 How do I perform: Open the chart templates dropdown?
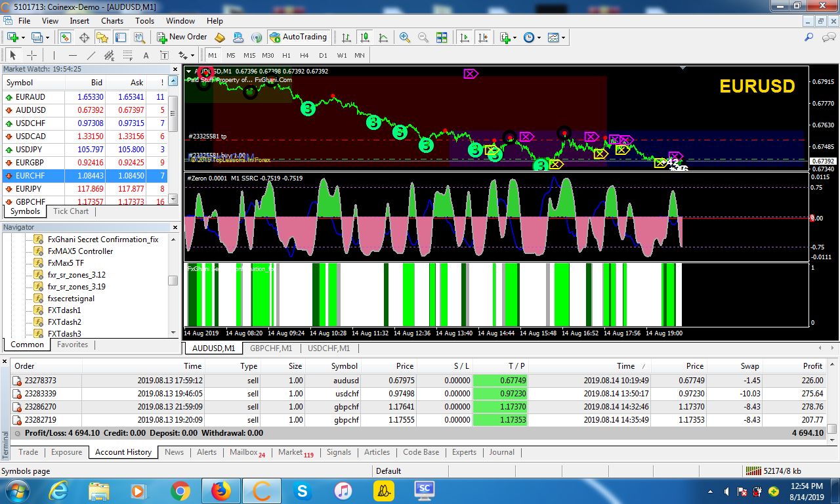click(563, 37)
